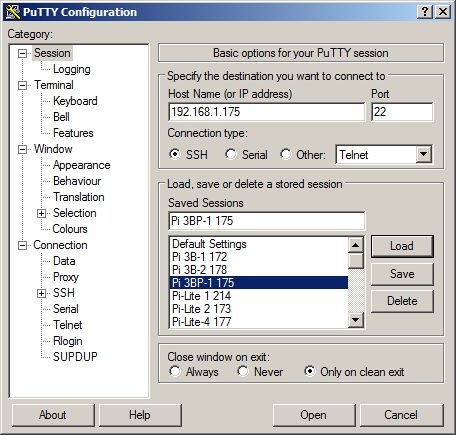Viewport: 456px width, 435px height.
Task: Open the Proxy settings category
Action: tap(66, 277)
